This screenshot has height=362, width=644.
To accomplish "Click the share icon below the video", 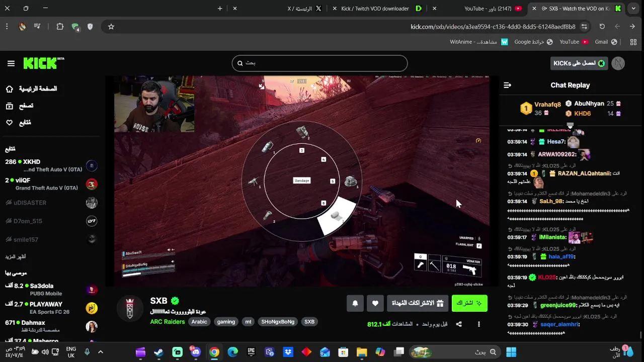I will (459, 324).
